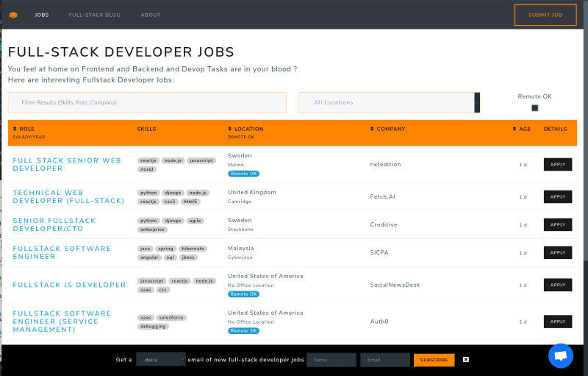
Task: Click the Submit Job button
Action: 545,15
